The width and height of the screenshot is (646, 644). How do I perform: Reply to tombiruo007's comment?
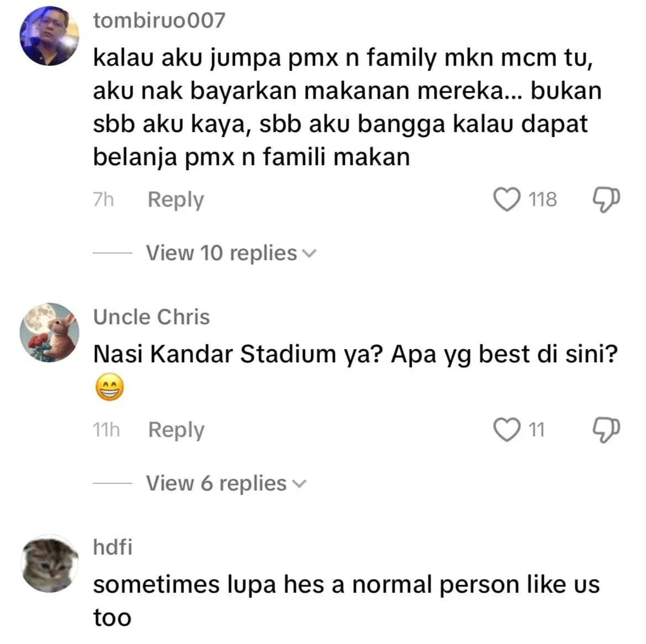tap(176, 199)
